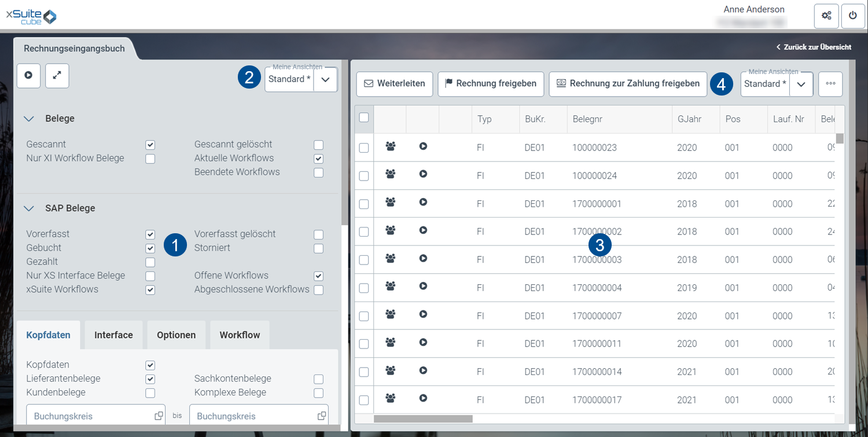Open value help icon in first Buchungskreis field
This screenshot has width=868, height=437.
point(159,416)
